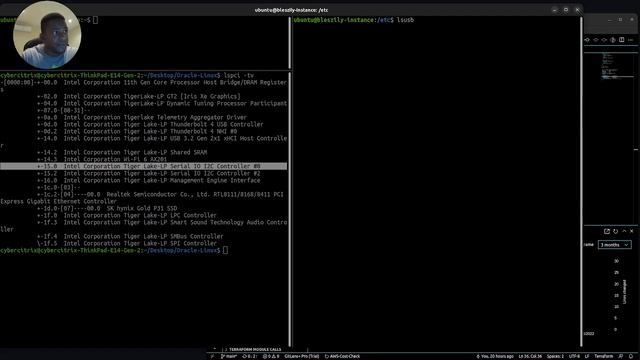Screen dimensions: 640x360
Task: Refresh the timeline panel
Action: click(616, 231)
